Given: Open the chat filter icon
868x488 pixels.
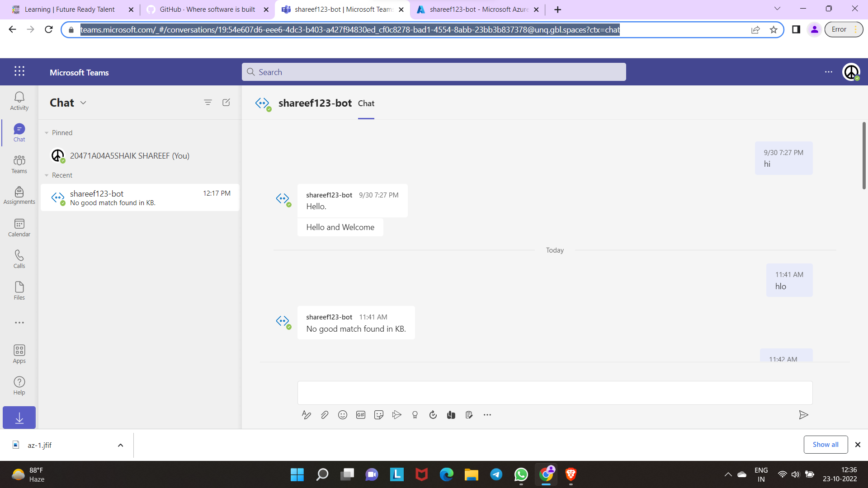Looking at the screenshot, I should pyautogui.click(x=208, y=103).
